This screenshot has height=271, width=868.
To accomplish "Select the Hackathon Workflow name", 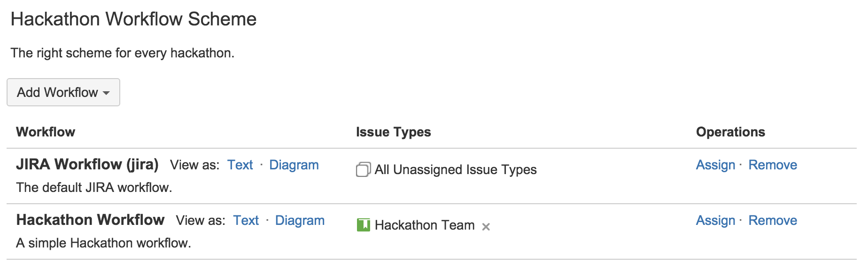I will pos(90,220).
